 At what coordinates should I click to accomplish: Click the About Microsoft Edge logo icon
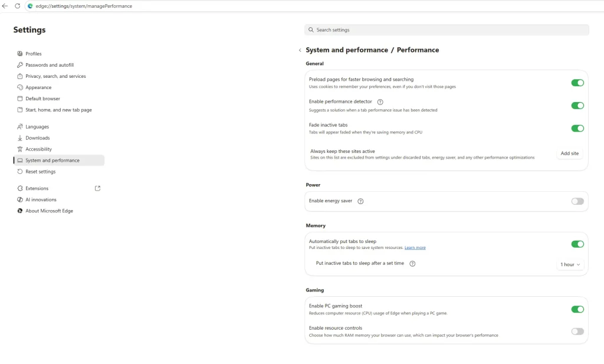[20, 211]
